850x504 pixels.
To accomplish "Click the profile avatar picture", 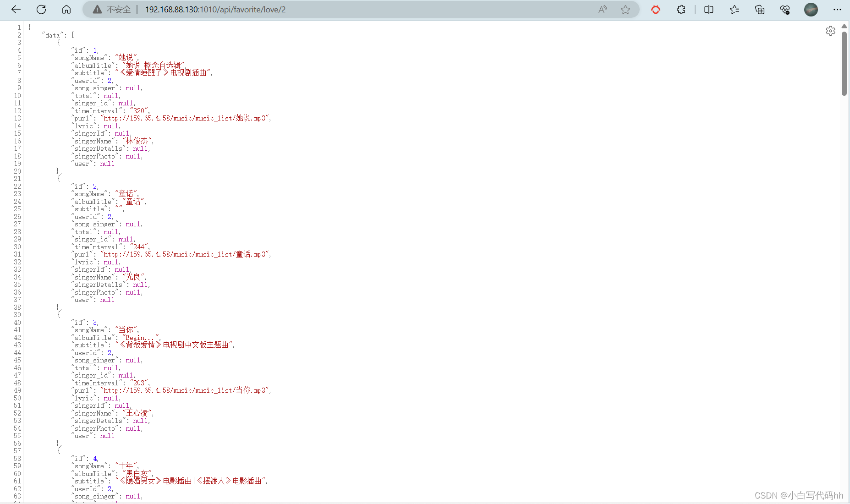I will click(x=811, y=10).
